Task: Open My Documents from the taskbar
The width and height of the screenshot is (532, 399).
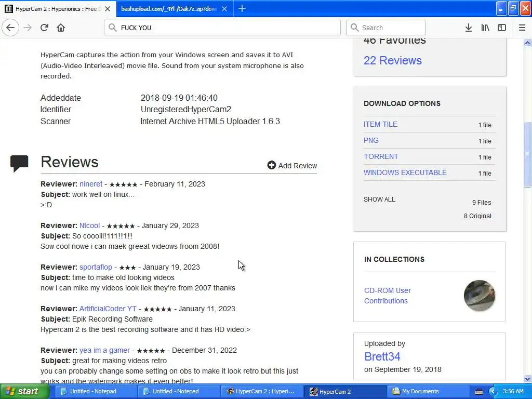Action: 429,391
